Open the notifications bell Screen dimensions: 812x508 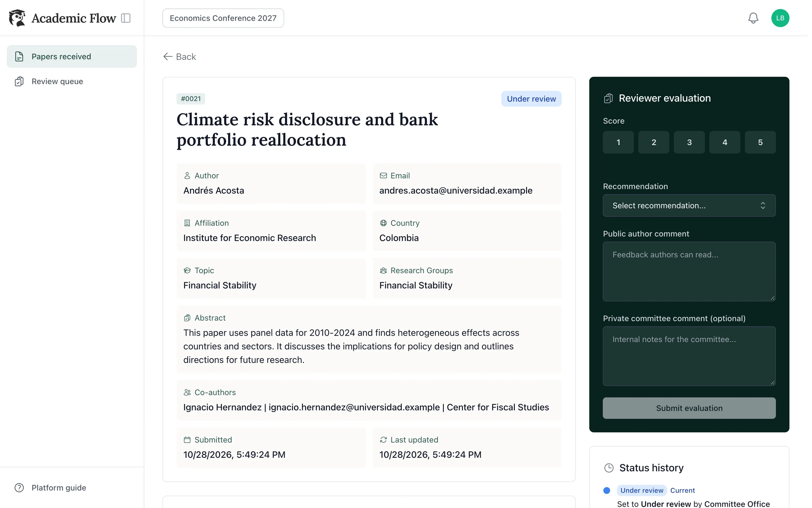pyautogui.click(x=753, y=18)
